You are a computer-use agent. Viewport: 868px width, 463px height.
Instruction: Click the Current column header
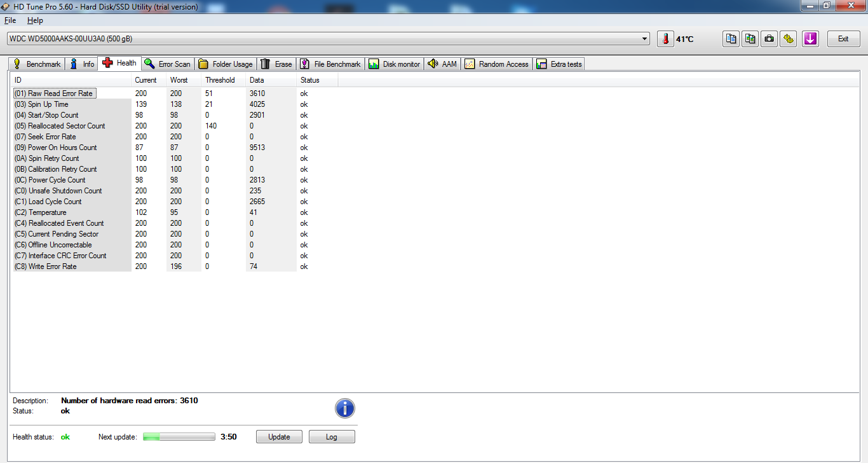(x=149, y=80)
